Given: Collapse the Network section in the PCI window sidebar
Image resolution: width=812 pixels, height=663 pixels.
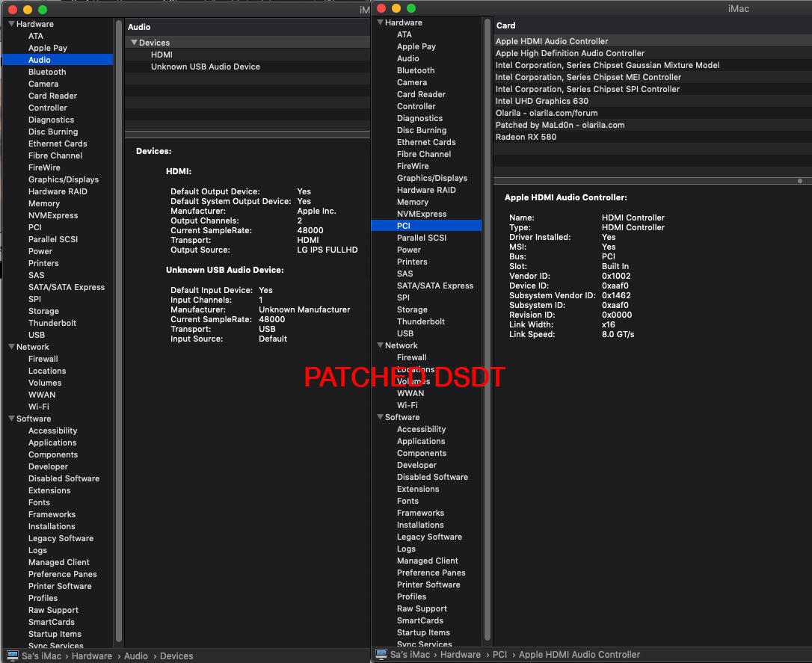Looking at the screenshot, I should click(380, 345).
